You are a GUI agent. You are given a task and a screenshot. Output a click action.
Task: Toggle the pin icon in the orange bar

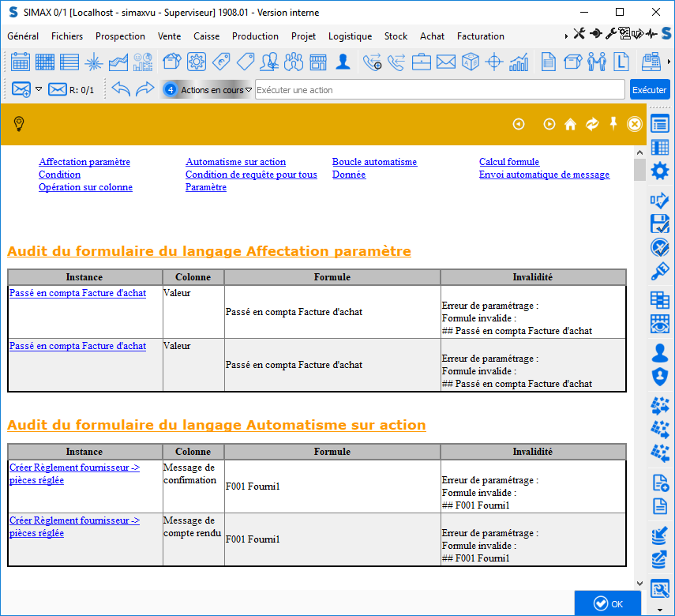point(613,123)
